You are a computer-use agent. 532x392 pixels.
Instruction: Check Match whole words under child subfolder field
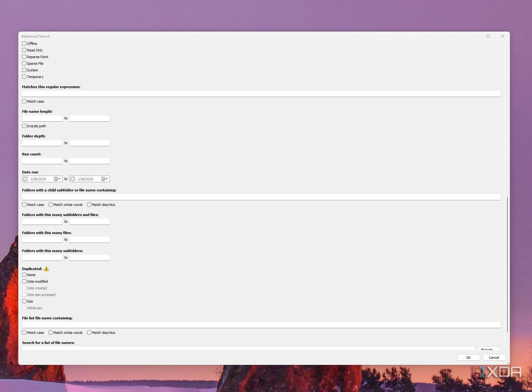pyautogui.click(x=51, y=205)
